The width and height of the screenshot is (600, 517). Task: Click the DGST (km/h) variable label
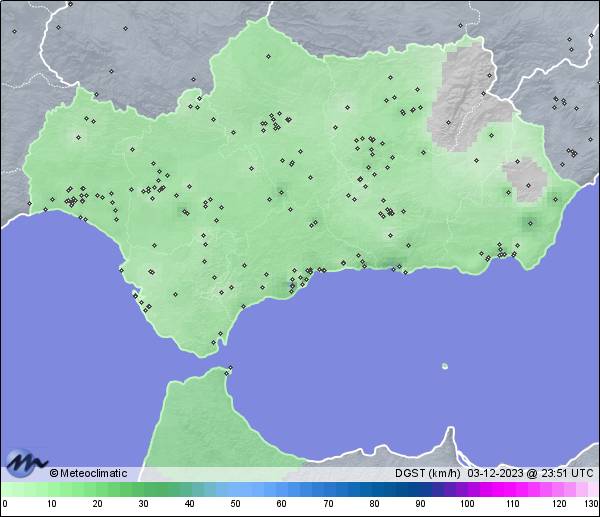pyautogui.click(x=427, y=473)
